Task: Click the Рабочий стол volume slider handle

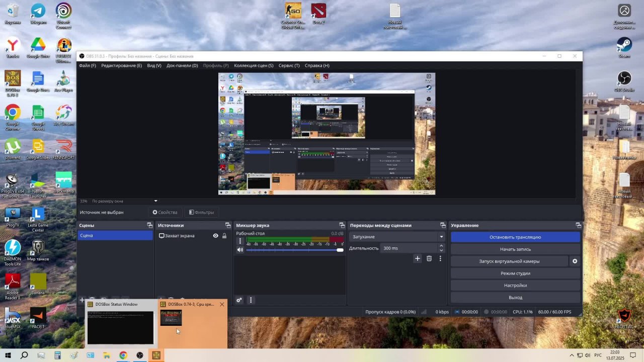Action: pyautogui.click(x=340, y=250)
